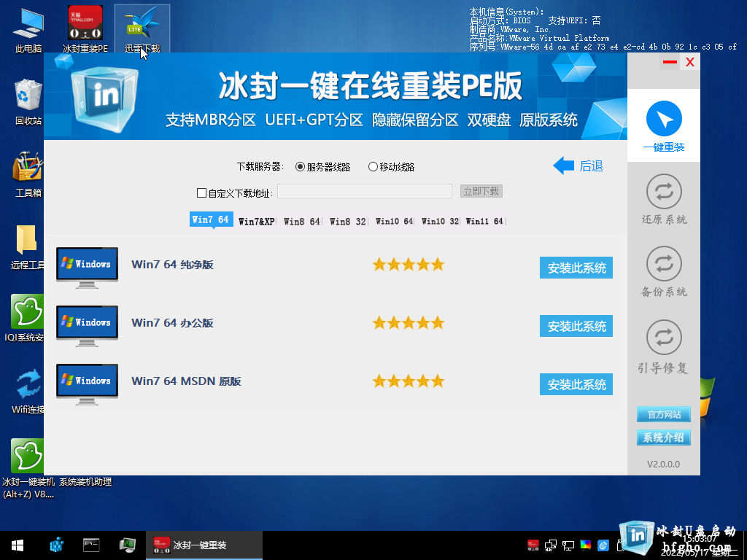747x560 pixels.
Task: Click the Win7 64 MSDN 原版 monitor thumbnail
Action: pyautogui.click(x=88, y=384)
